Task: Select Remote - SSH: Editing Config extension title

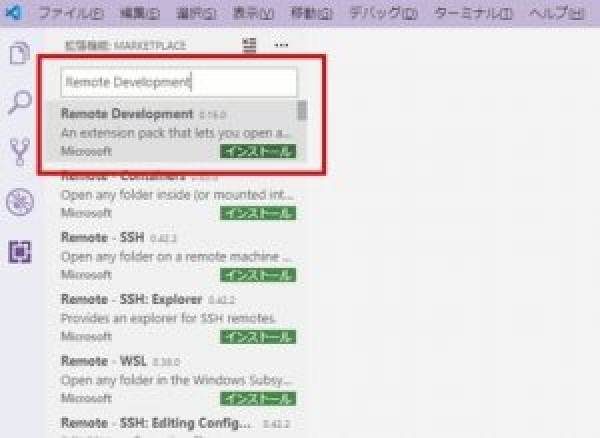Action: pos(156,423)
